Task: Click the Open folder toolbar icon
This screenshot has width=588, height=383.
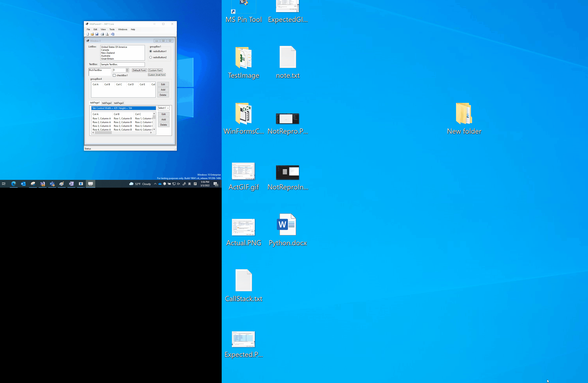Action: click(92, 34)
